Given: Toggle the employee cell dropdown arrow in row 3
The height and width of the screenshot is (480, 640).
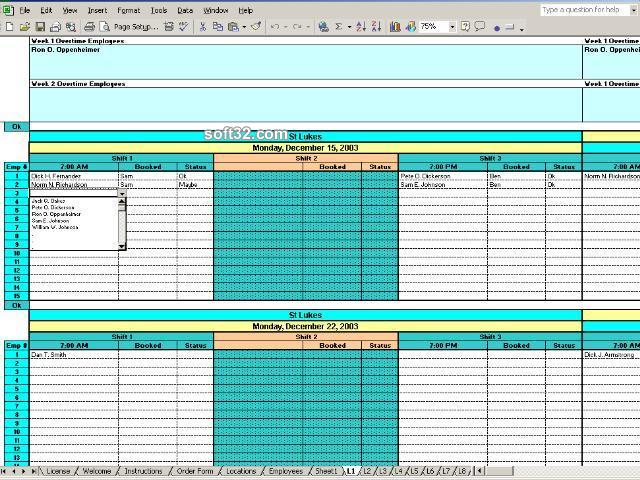Looking at the screenshot, I should (x=122, y=193).
